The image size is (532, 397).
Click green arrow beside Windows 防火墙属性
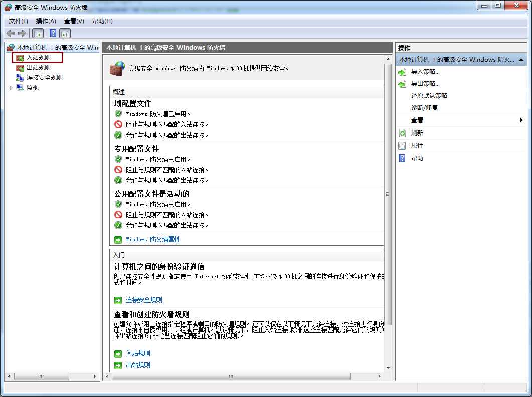point(118,240)
